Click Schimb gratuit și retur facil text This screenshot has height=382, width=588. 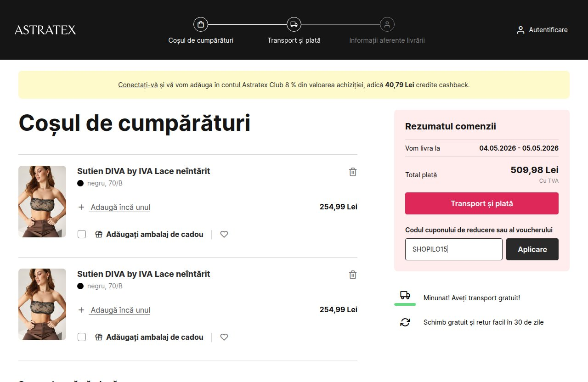(484, 322)
